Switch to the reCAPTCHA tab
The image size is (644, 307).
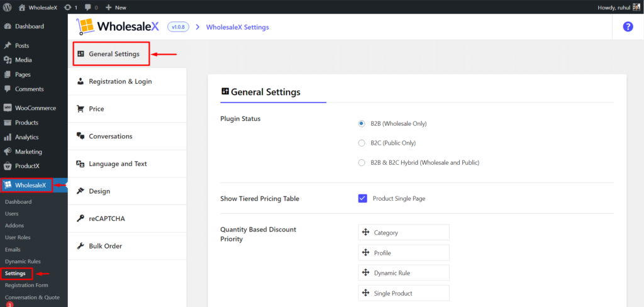[127, 219]
